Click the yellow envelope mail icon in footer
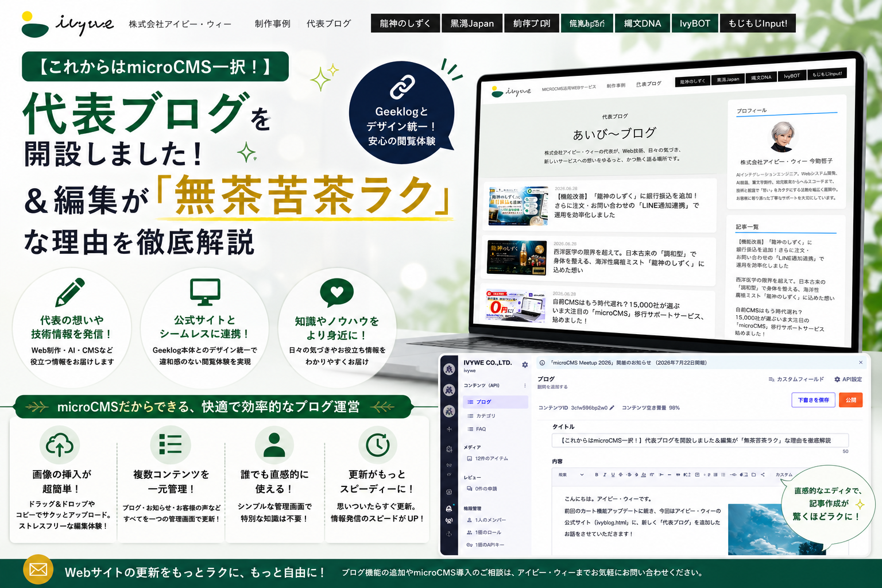The height and width of the screenshot is (588, 882). coord(38,569)
